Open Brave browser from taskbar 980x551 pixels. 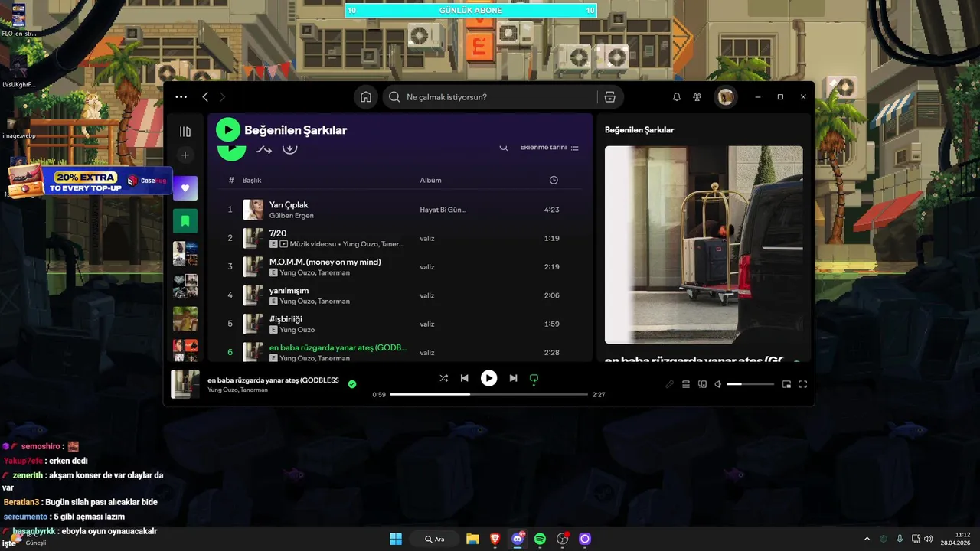(x=495, y=539)
